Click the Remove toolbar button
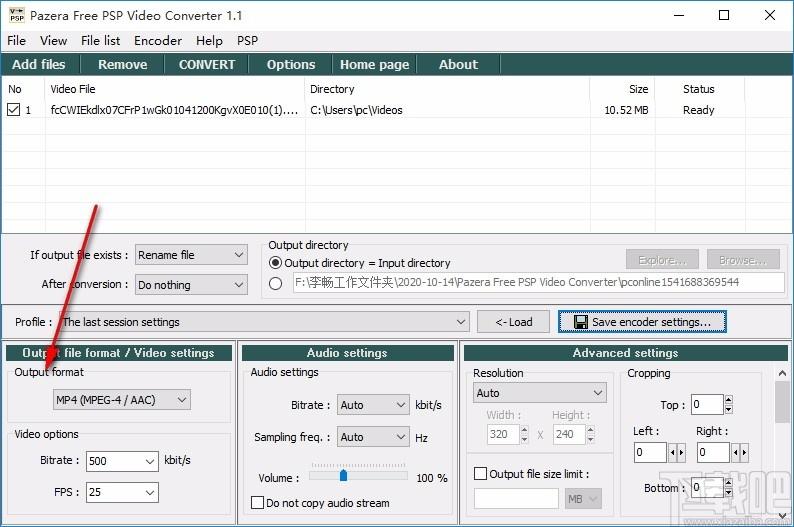The width and height of the screenshot is (794, 527). click(x=123, y=64)
